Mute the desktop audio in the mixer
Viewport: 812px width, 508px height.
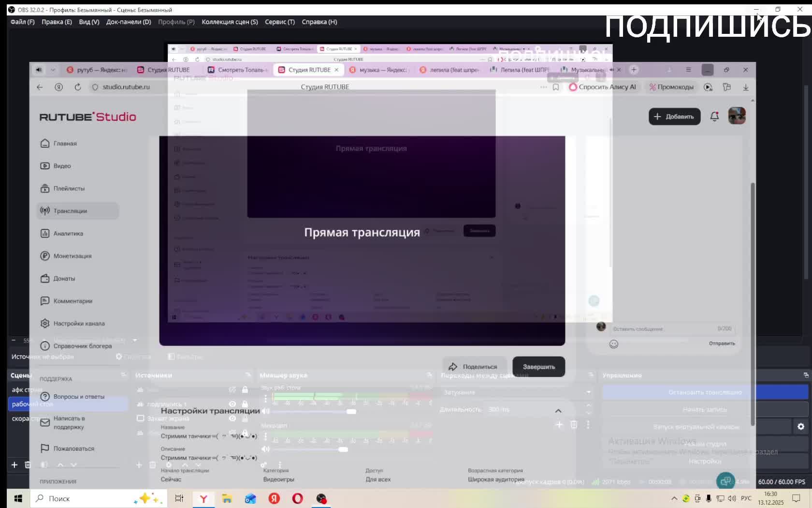265,411
